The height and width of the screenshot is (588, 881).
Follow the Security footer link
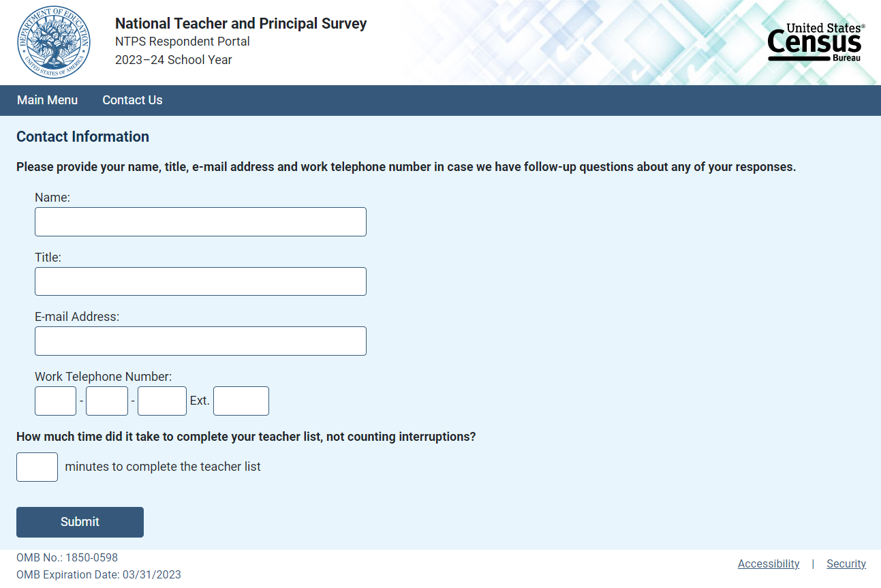[x=846, y=563]
